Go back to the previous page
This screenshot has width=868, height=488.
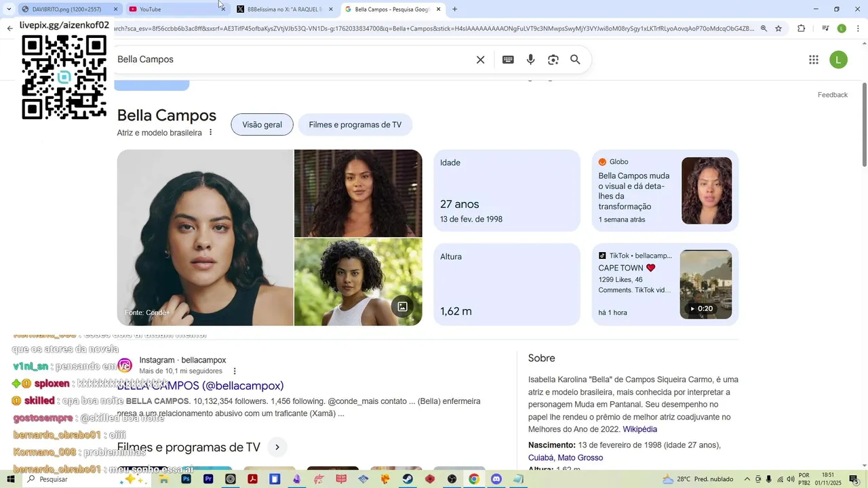coord(9,28)
